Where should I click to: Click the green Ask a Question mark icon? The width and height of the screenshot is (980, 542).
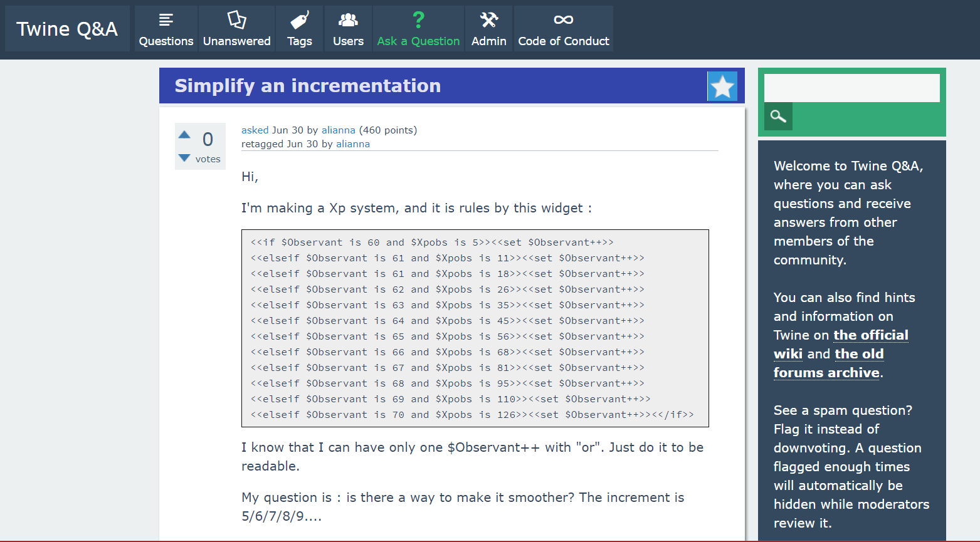point(418,20)
